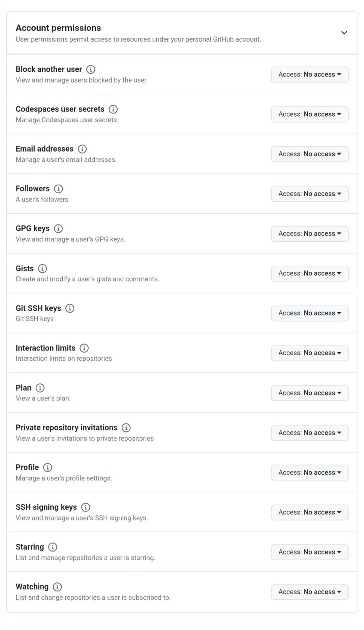This screenshot has height=630, width=364.
Task: Click the Git SSH keys info icon
Action: [x=70, y=308]
